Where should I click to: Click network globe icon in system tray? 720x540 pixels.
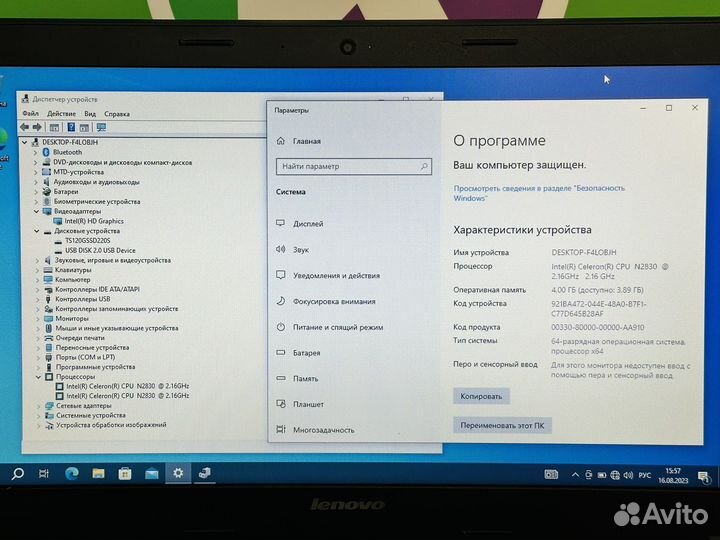click(615, 476)
